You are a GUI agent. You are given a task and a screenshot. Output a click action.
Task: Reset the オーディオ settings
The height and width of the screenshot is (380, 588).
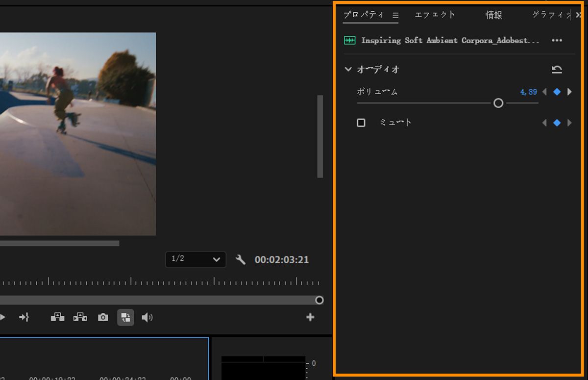[x=557, y=69]
